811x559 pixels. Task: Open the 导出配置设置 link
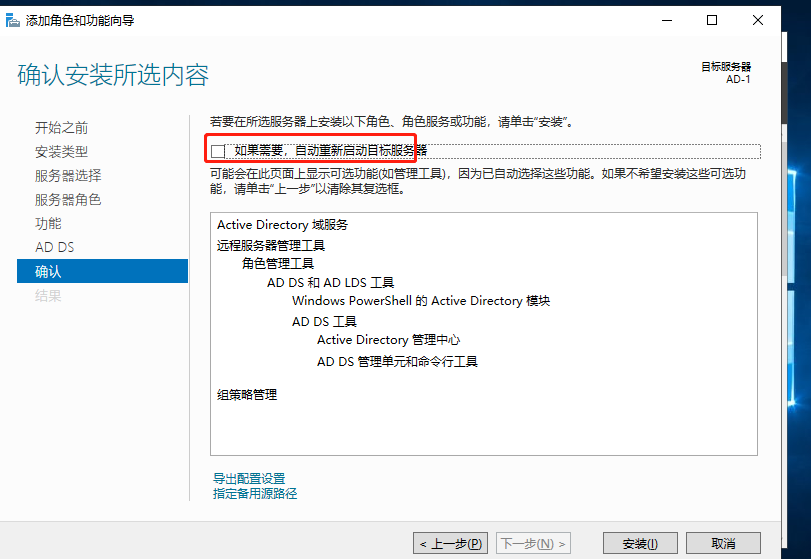[249, 478]
